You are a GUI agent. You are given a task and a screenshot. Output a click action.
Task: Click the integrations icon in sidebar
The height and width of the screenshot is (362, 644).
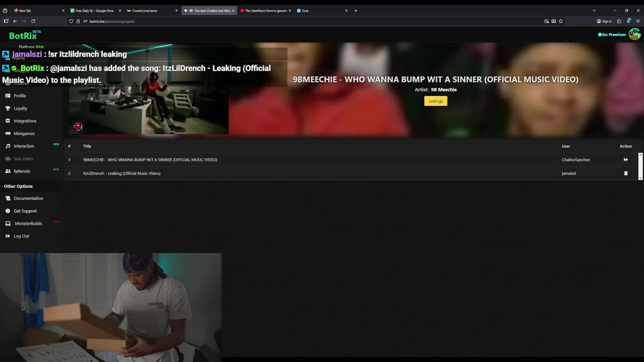(x=8, y=121)
